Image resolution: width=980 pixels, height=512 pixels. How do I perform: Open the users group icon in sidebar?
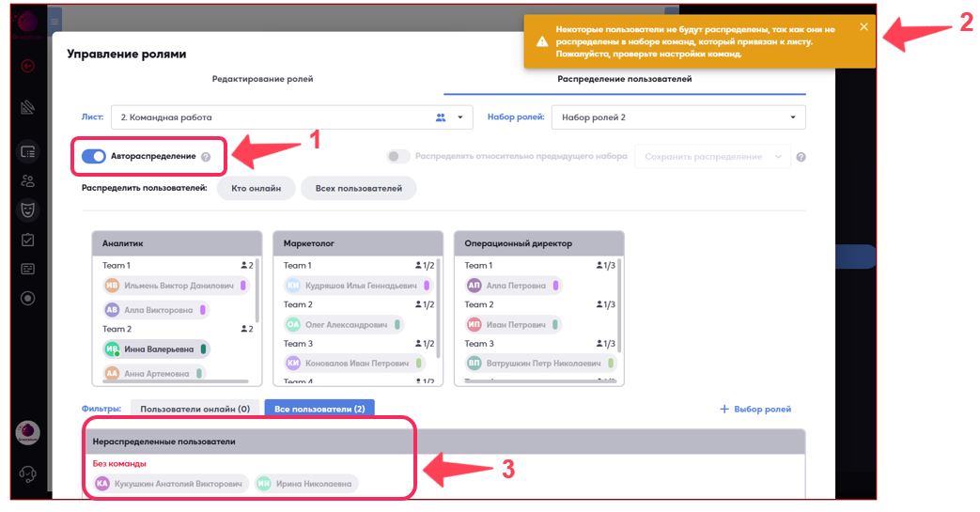pos(28,180)
